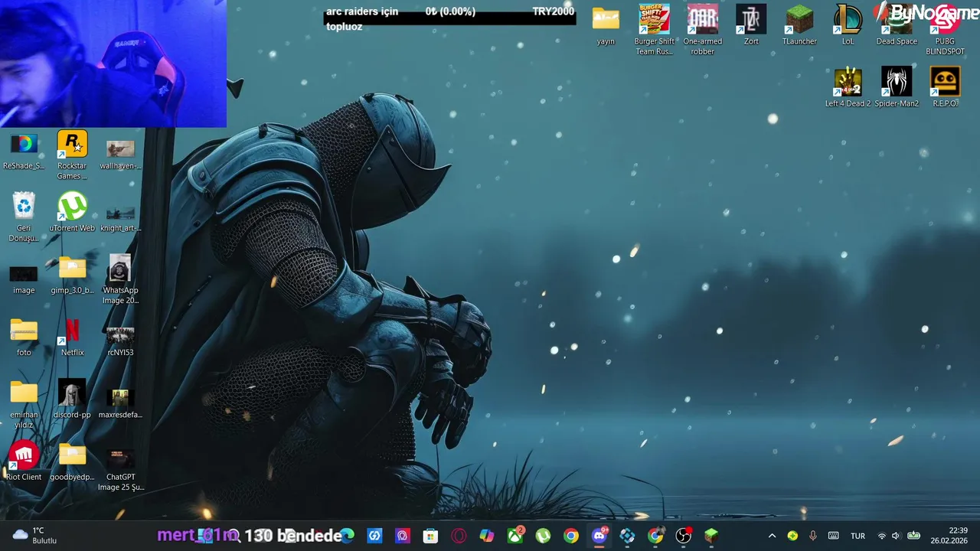The height and width of the screenshot is (551, 980).
Task: Open the clock showing 22:39
Action: (949, 536)
